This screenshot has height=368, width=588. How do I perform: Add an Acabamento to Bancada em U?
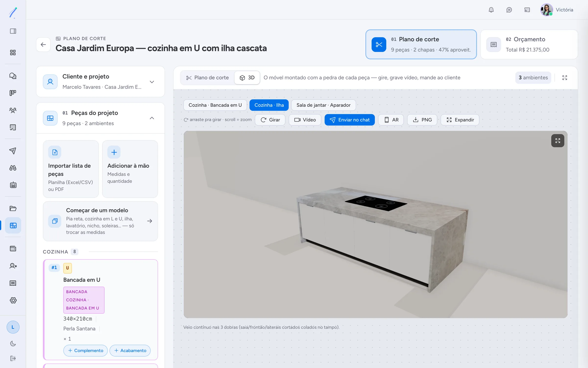point(130,351)
